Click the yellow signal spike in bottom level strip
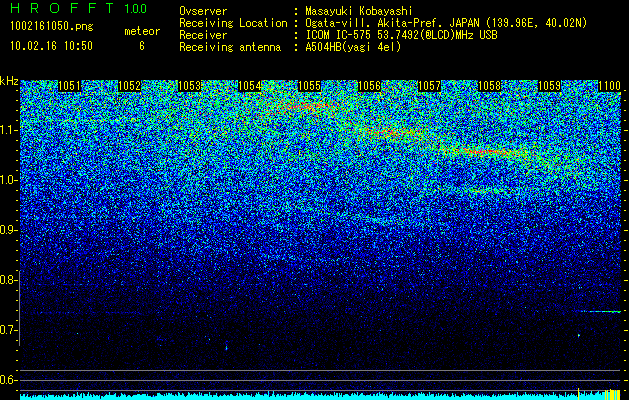629x400 pixels. 578,393
